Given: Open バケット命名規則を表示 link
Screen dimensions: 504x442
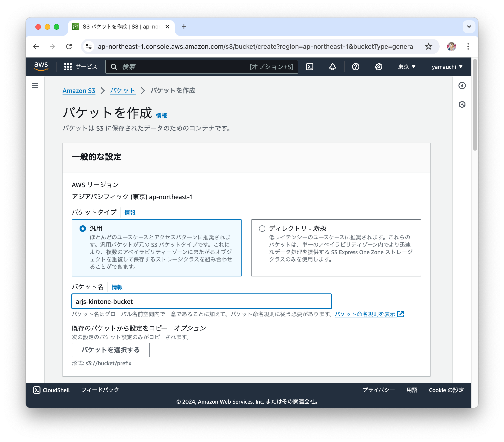Looking at the screenshot, I should [369, 314].
